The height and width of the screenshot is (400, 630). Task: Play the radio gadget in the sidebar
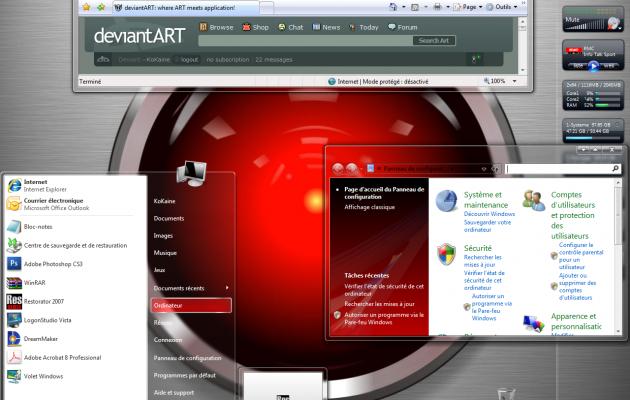593,65
